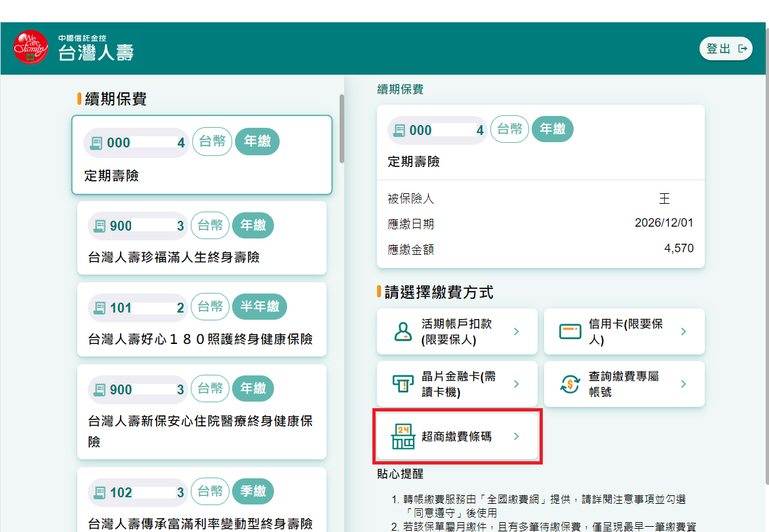The height and width of the screenshot is (532, 769).
Task: Choose 晶片金融卡(需讀卡機) payment method
Action: (457, 384)
